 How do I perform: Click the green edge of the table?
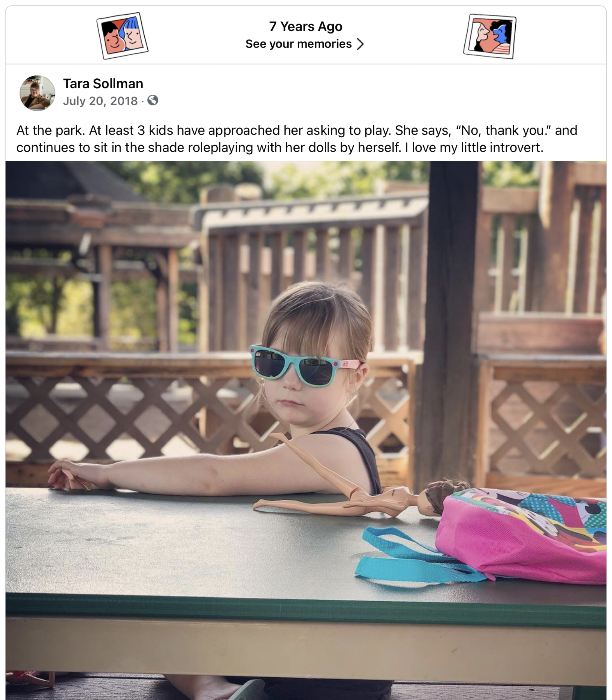tap(306, 612)
